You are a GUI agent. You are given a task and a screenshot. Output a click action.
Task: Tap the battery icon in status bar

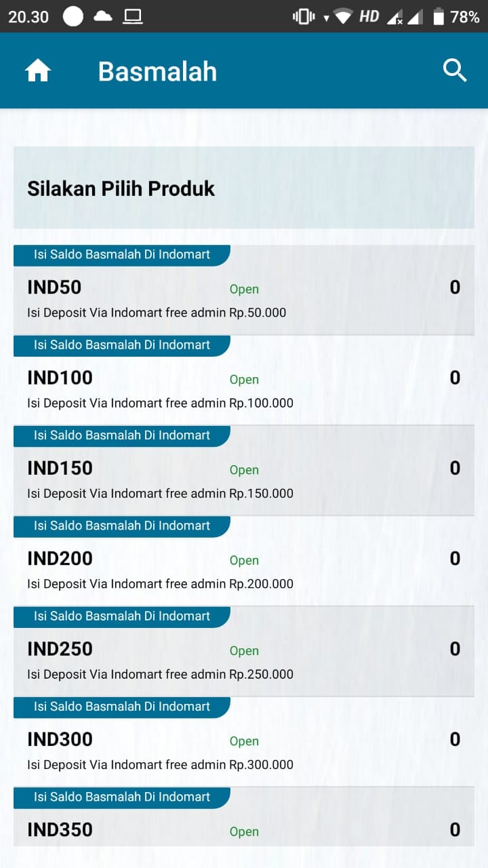[x=439, y=17]
